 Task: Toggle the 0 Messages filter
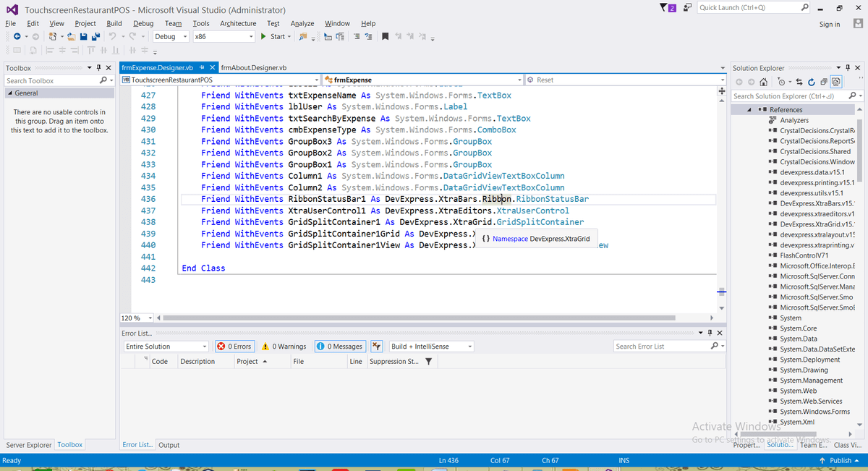coord(339,347)
